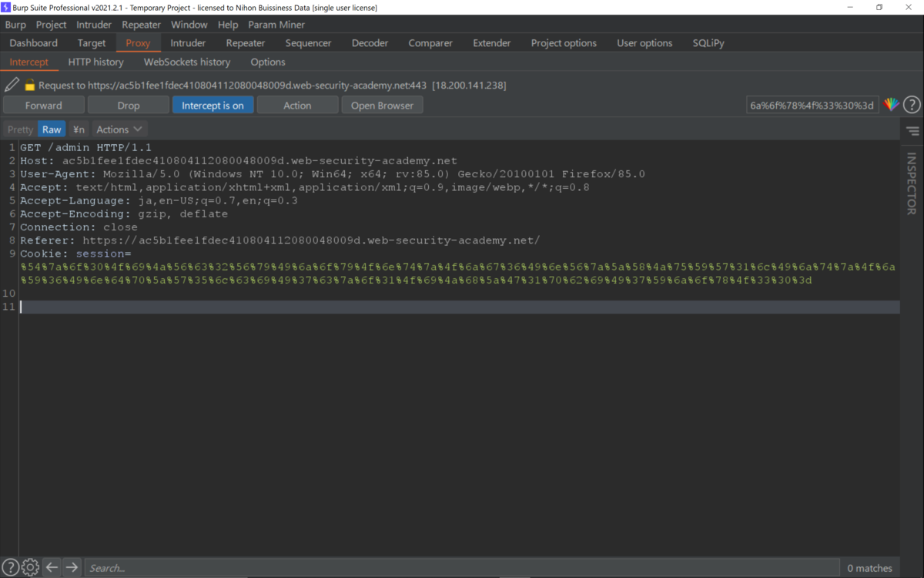This screenshot has width=924, height=578.
Task: Open the SQLiPy tab
Action: coord(708,43)
